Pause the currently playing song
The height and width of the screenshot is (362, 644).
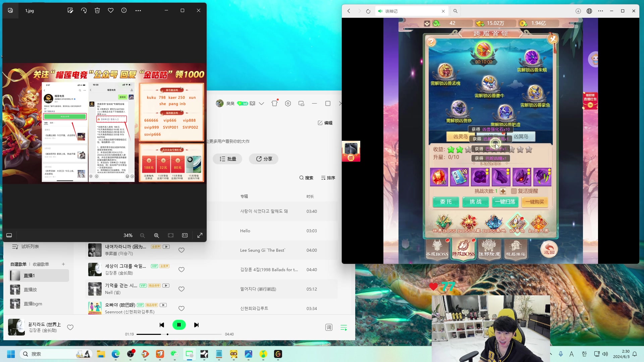coord(179,325)
